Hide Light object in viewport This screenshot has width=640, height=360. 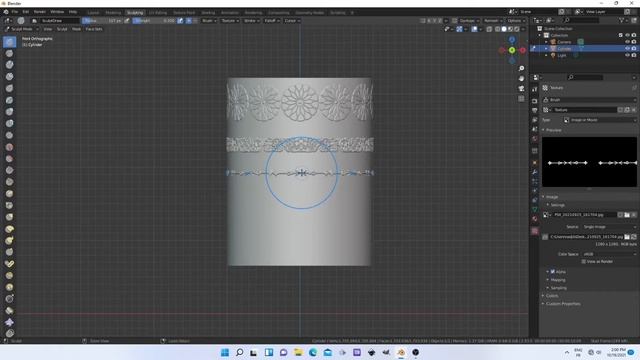coord(627,55)
